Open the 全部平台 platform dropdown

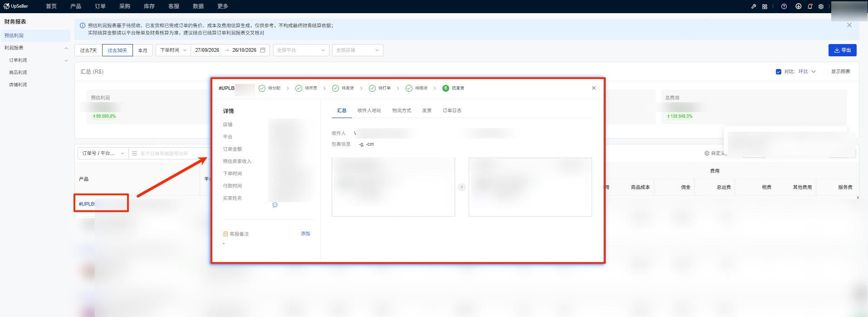[x=301, y=50]
